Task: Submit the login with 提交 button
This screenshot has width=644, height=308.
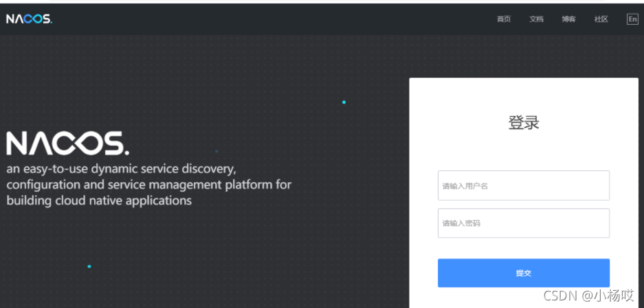Action: [x=524, y=273]
